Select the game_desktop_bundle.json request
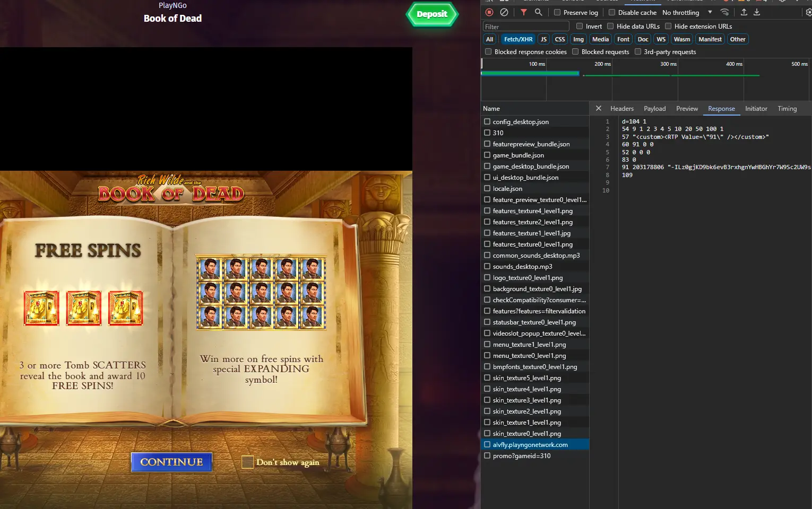The image size is (812, 509). [x=535, y=166]
